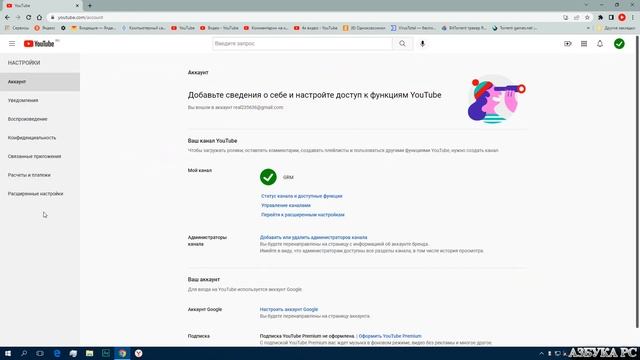
Task: Launch Edge from the taskbar
Action: point(57,353)
